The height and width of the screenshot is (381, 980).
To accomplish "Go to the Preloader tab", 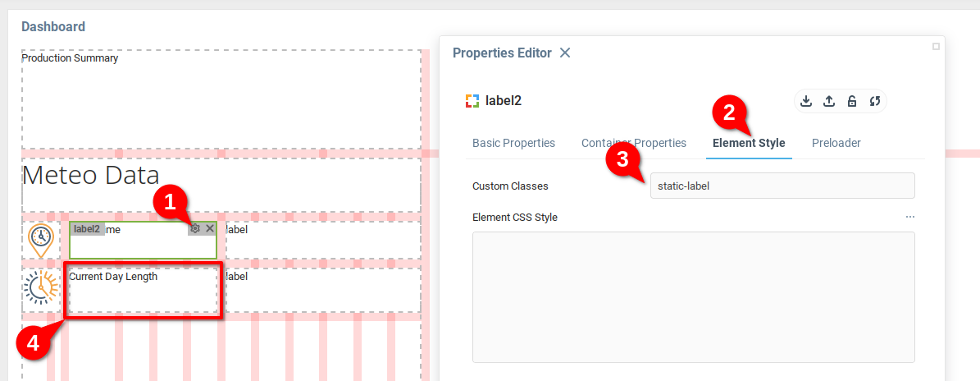I will click(x=836, y=143).
